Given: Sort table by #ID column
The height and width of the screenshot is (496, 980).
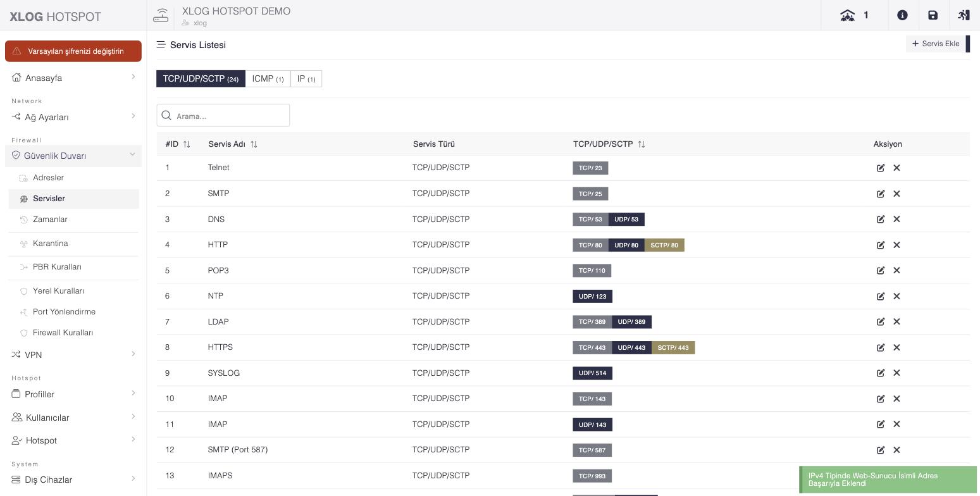Looking at the screenshot, I should point(187,144).
